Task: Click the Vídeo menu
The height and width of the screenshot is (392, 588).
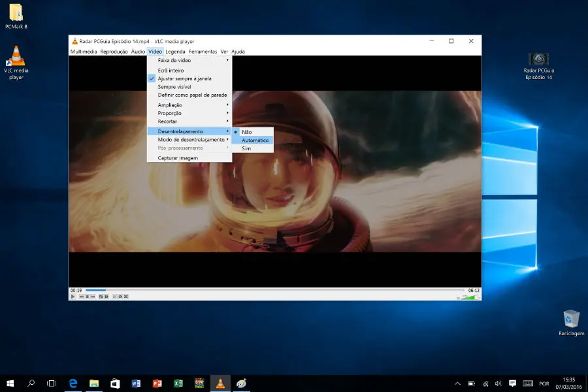Action: pyautogui.click(x=155, y=52)
